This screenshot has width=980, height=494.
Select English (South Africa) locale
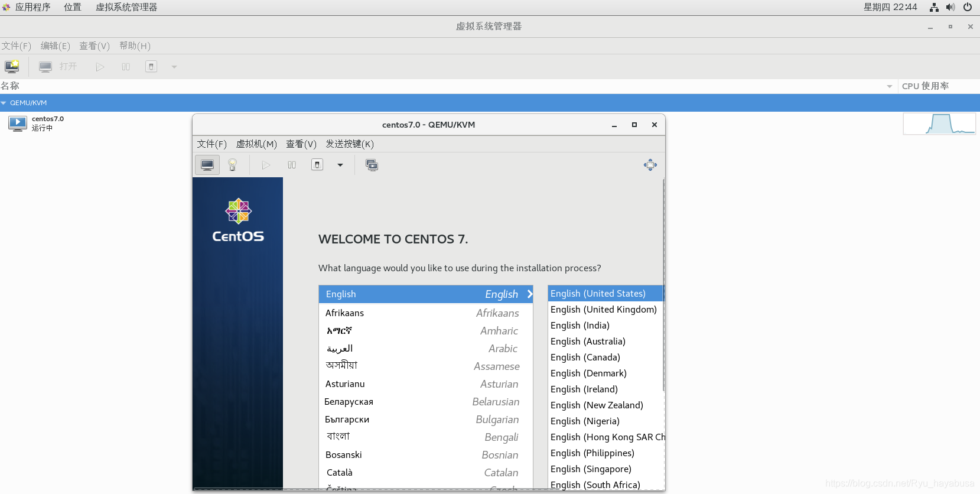[x=605, y=485]
